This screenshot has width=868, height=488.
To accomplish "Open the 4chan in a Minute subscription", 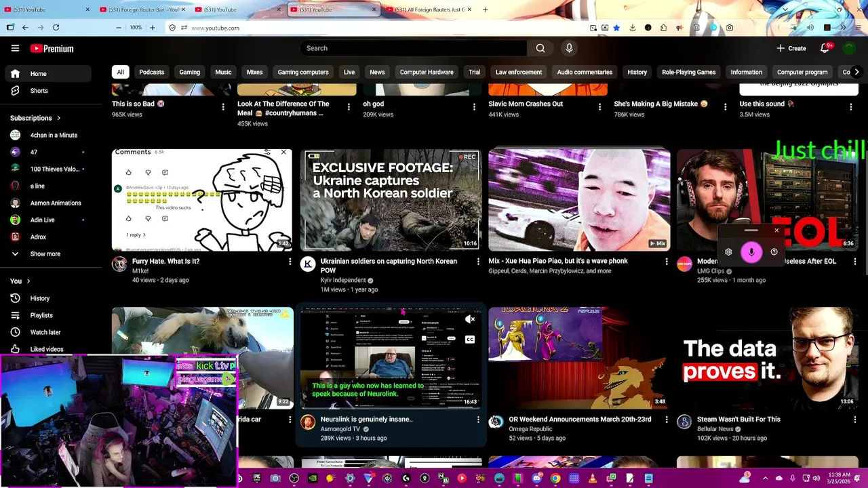I will pos(47,135).
